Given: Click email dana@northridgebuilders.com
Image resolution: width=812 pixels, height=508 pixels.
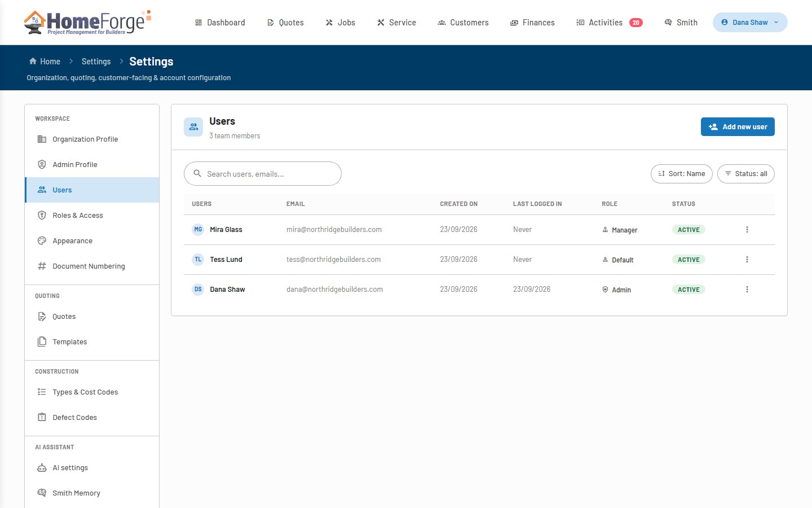Looking at the screenshot, I should [x=334, y=290].
